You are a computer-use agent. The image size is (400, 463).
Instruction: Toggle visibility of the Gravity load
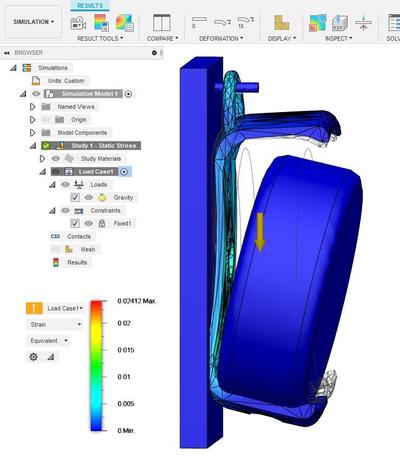(x=88, y=198)
